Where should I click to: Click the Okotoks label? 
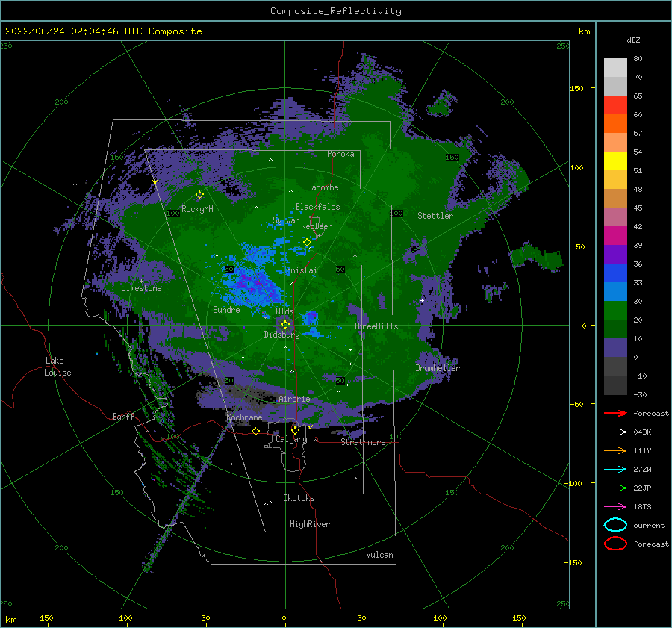[299, 498]
